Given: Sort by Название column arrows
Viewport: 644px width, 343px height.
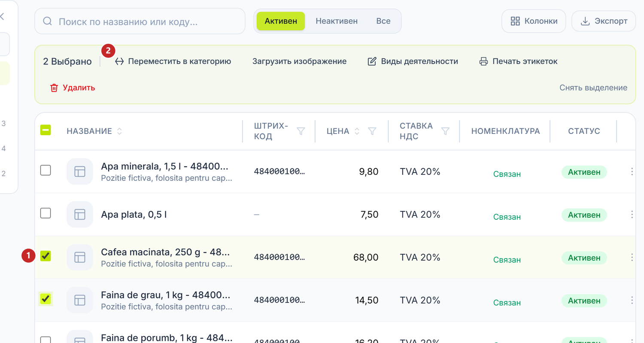Looking at the screenshot, I should [119, 131].
